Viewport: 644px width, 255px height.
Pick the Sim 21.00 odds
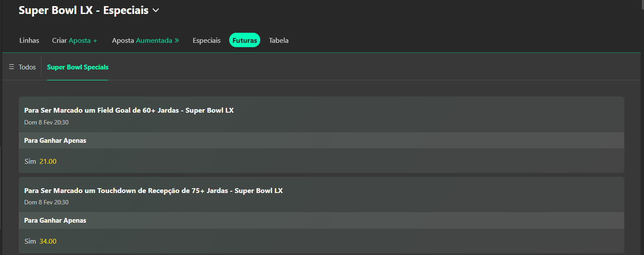coord(41,162)
